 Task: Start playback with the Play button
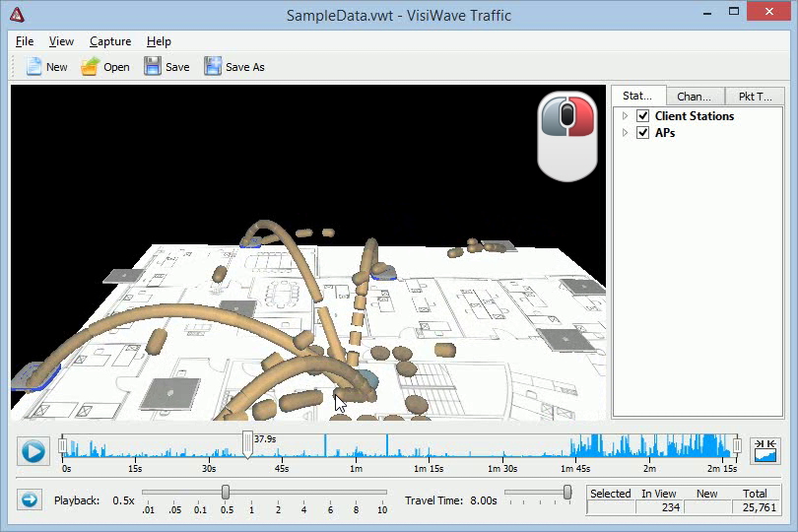pos(33,451)
